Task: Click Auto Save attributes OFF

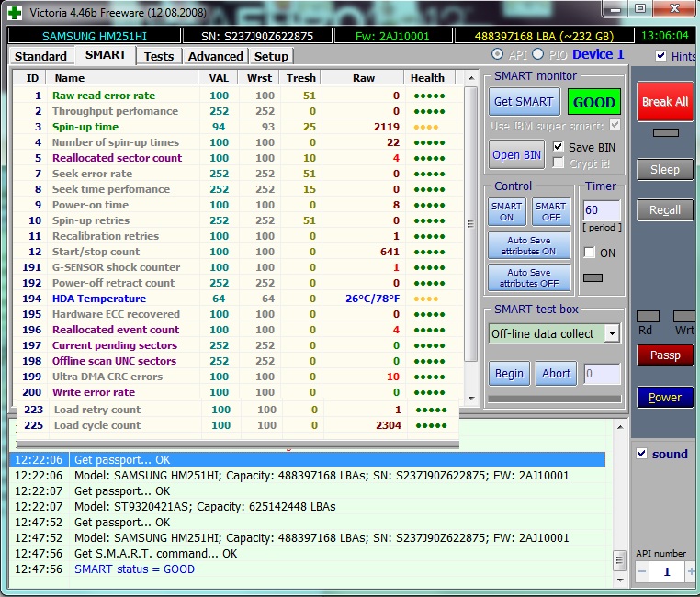Action: point(528,277)
